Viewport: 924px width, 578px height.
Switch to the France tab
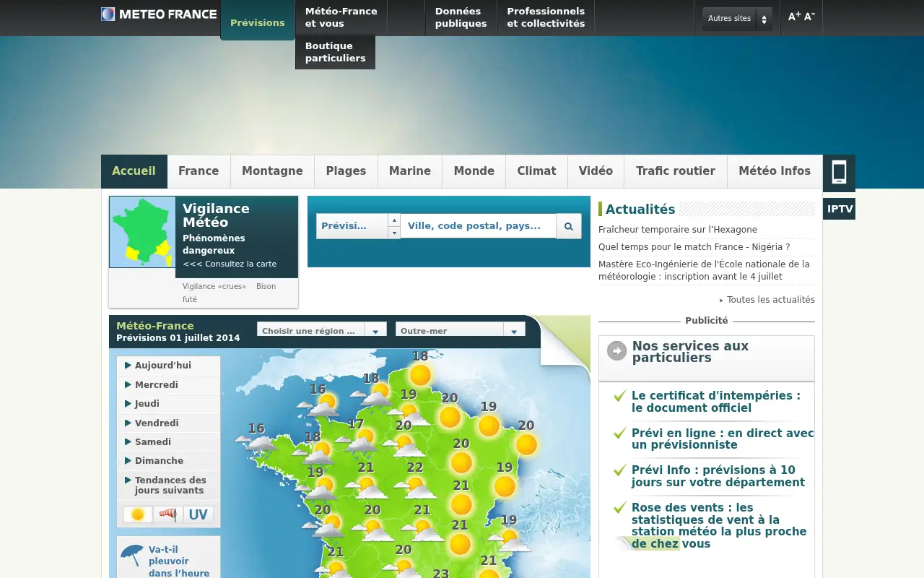(199, 171)
